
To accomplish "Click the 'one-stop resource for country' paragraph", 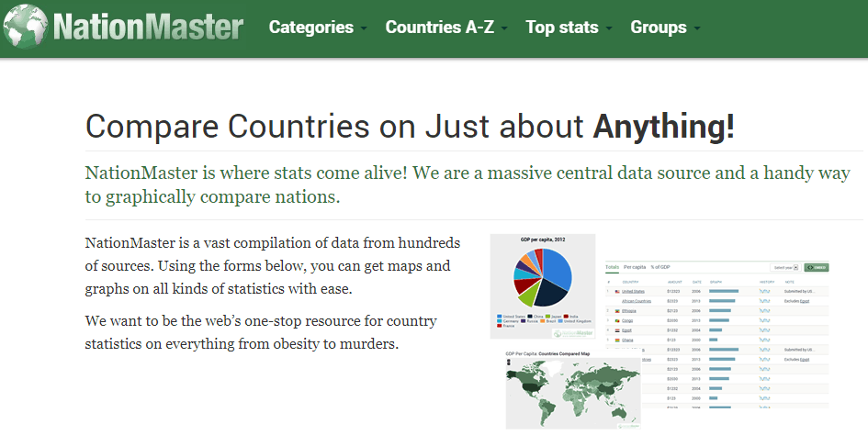I will (261, 332).
